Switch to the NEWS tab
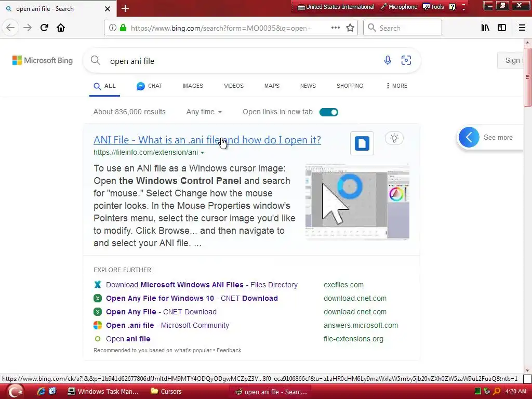This screenshot has width=532, height=399. tap(308, 86)
